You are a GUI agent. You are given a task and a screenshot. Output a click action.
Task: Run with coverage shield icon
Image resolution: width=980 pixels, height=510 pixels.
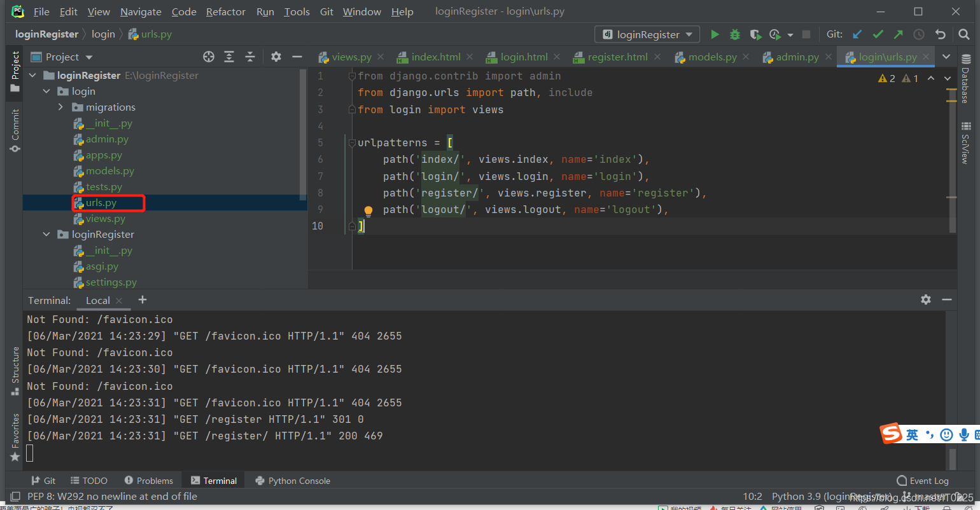755,34
